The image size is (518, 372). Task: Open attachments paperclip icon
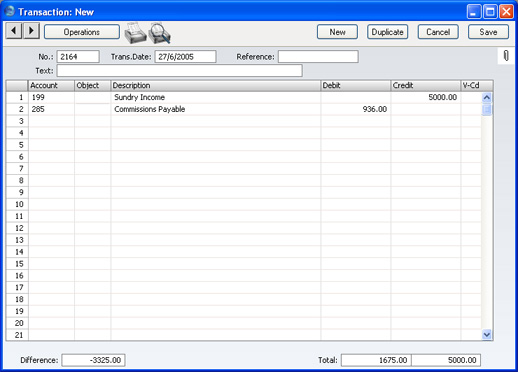(506, 56)
